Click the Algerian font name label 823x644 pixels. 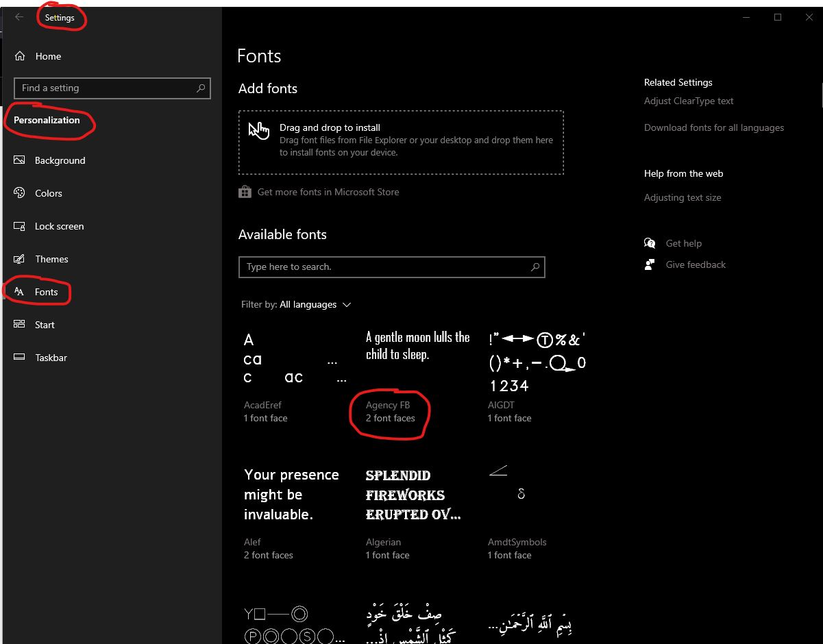(x=383, y=542)
